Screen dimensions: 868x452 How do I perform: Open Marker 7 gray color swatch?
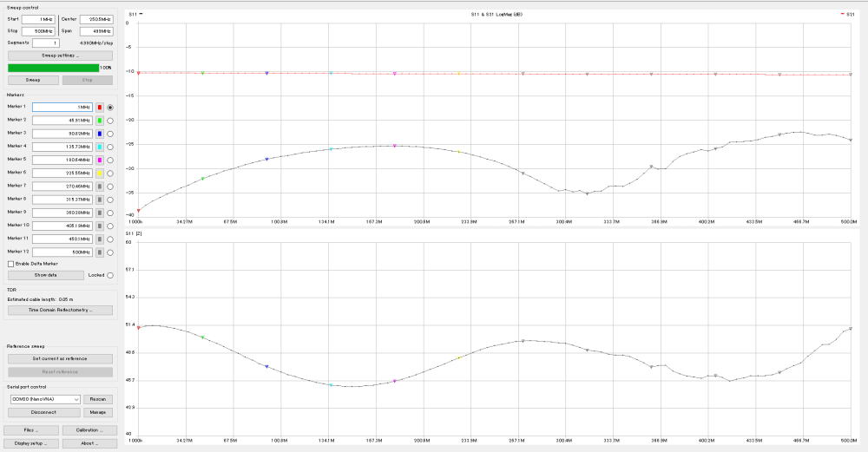100,187
